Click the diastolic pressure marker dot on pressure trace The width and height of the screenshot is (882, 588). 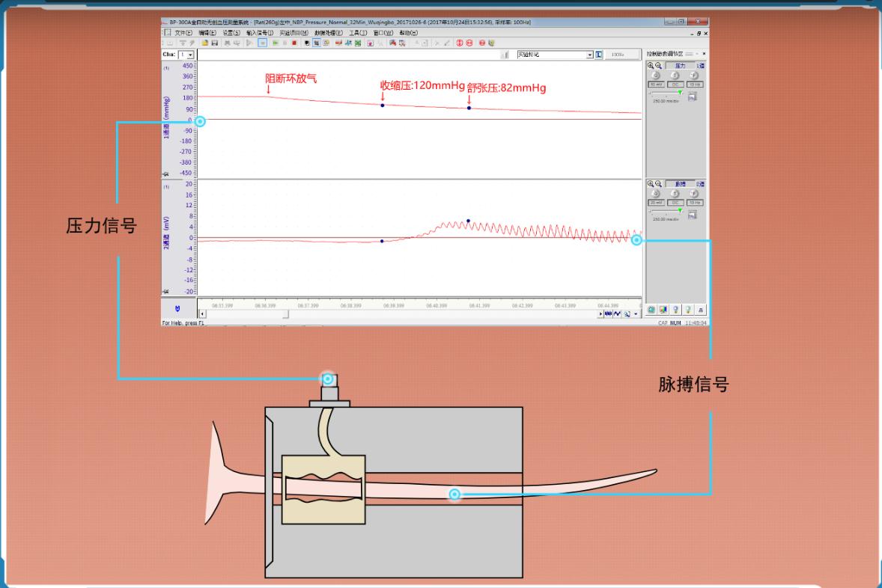[x=469, y=108]
